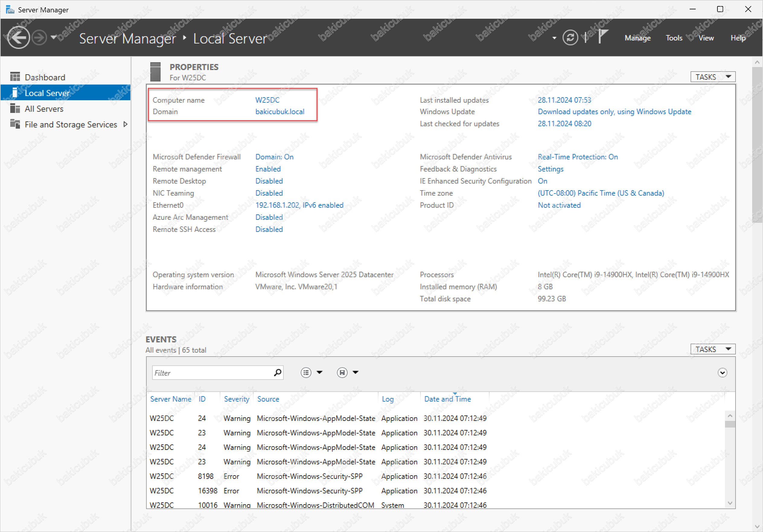Image resolution: width=763 pixels, height=532 pixels.
Task: Open the Manage menu
Action: coord(637,38)
